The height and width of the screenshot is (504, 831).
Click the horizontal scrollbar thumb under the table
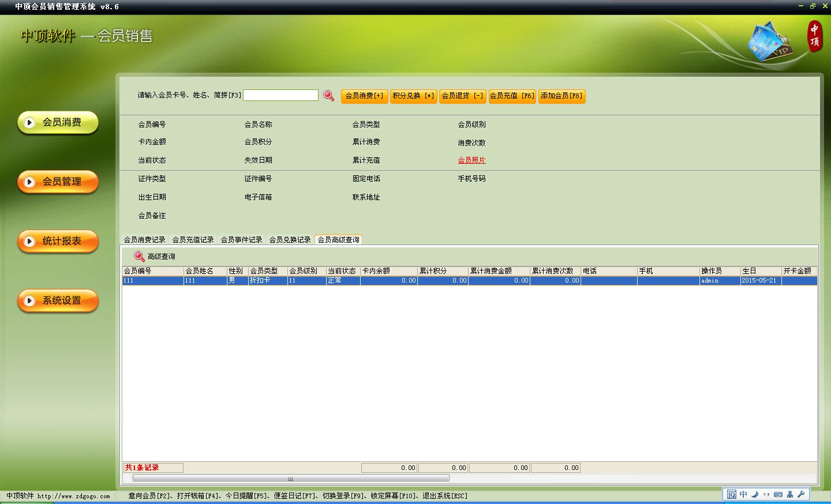pos(291,478)
